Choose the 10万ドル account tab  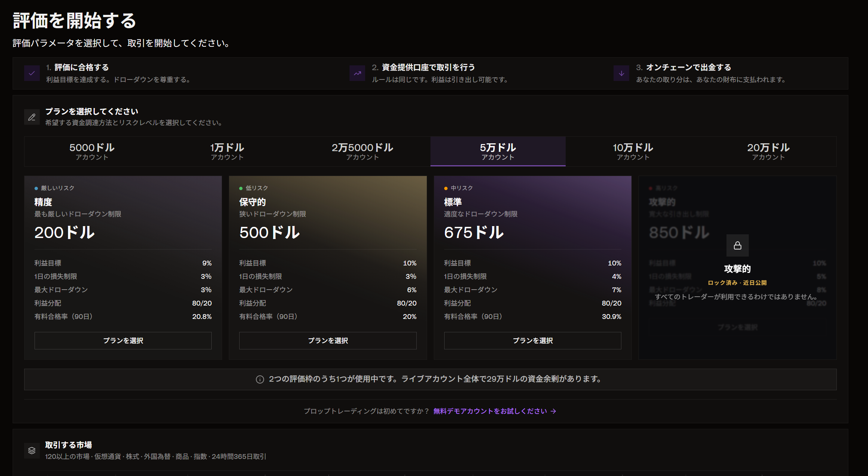(633, 151)
